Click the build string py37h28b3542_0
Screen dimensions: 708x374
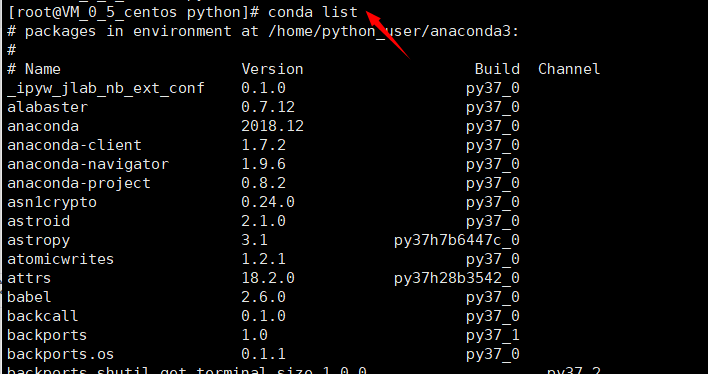[x=457, y=279]
